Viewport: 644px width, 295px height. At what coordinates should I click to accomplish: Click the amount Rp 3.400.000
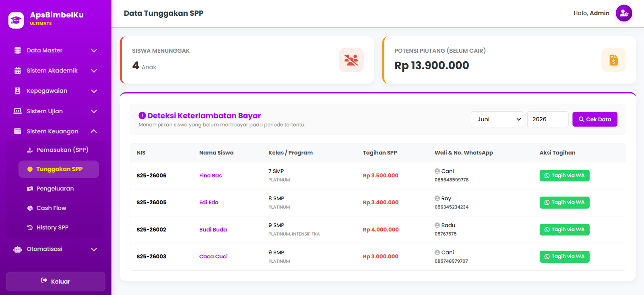click(x=381, y=202)
